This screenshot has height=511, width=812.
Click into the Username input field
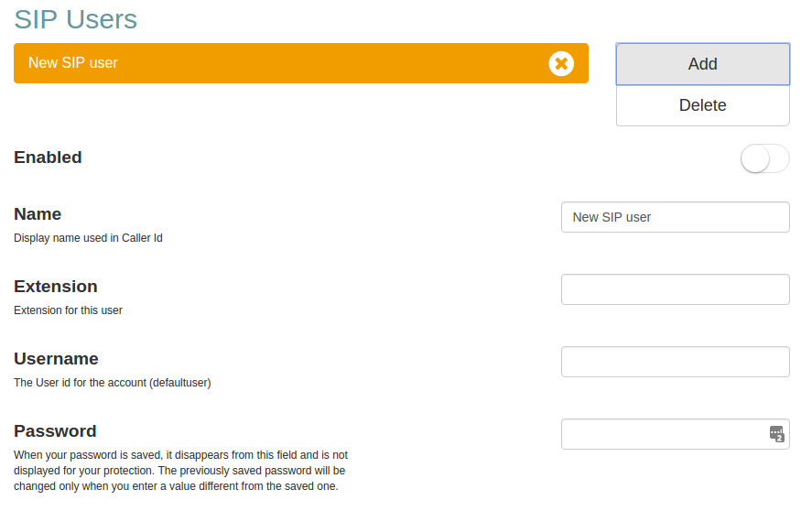tap(675, 362)
